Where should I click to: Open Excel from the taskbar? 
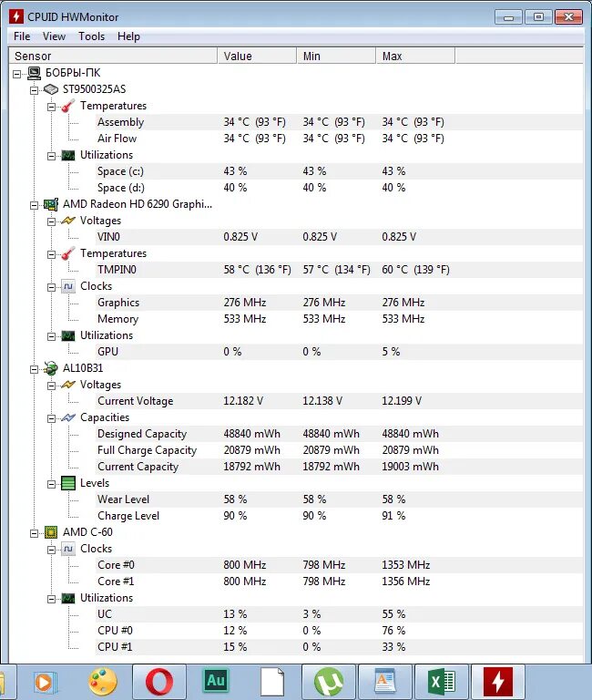coord(441,682)
